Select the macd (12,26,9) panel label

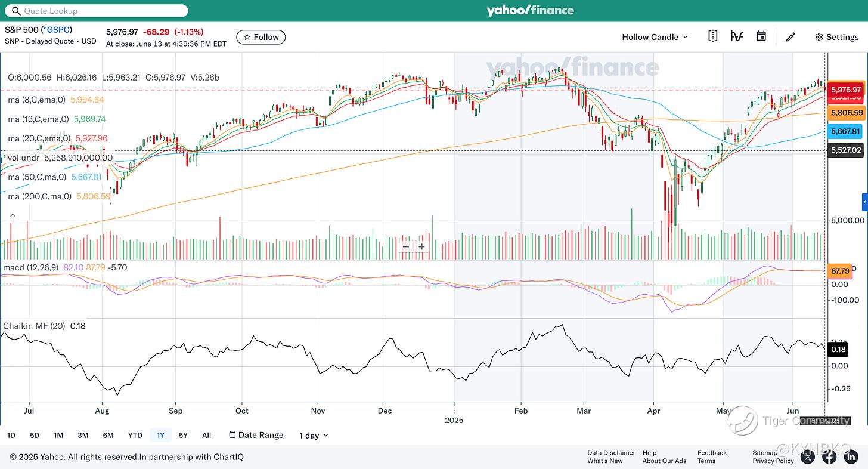point(31,267)
